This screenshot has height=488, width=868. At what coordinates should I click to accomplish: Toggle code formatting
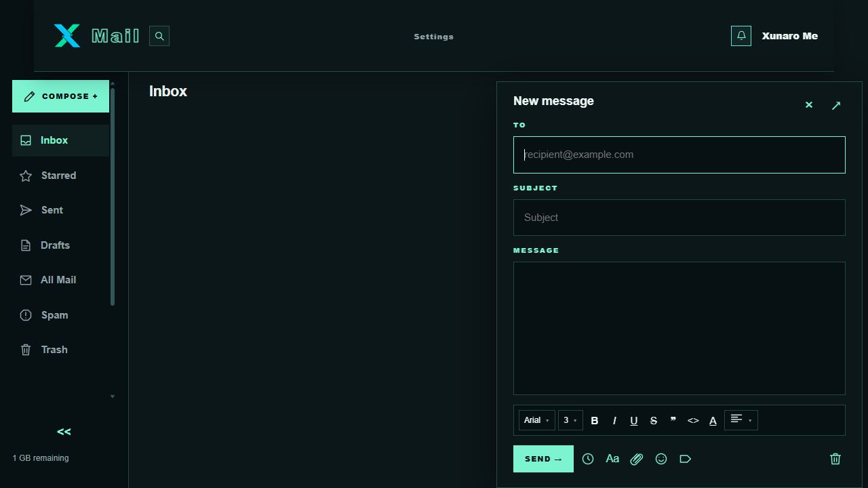[693, 420]
